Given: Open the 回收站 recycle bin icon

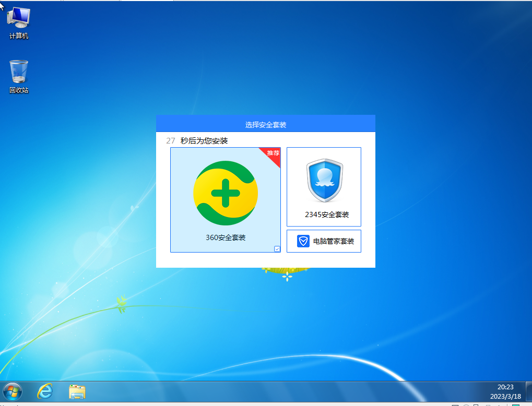Looking at the screenshot, I should pos(19,77).
